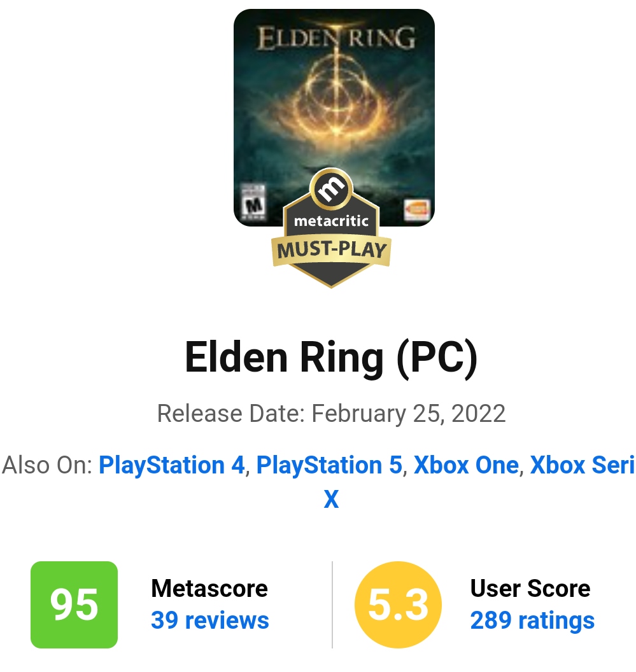Open the PlayStation 5 platform link
This screenshot has height=672, width=636.
click(329, 465)
